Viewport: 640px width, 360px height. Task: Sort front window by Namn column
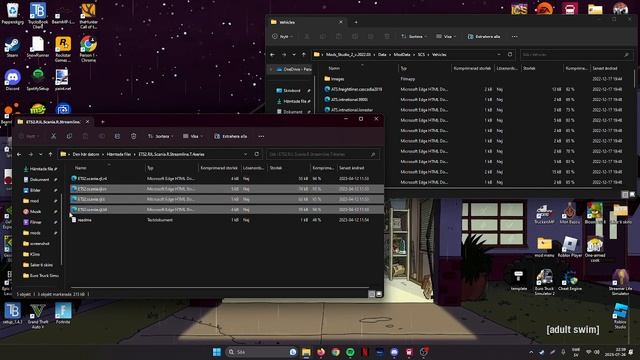pyautogui.click(x=80, y=168)
